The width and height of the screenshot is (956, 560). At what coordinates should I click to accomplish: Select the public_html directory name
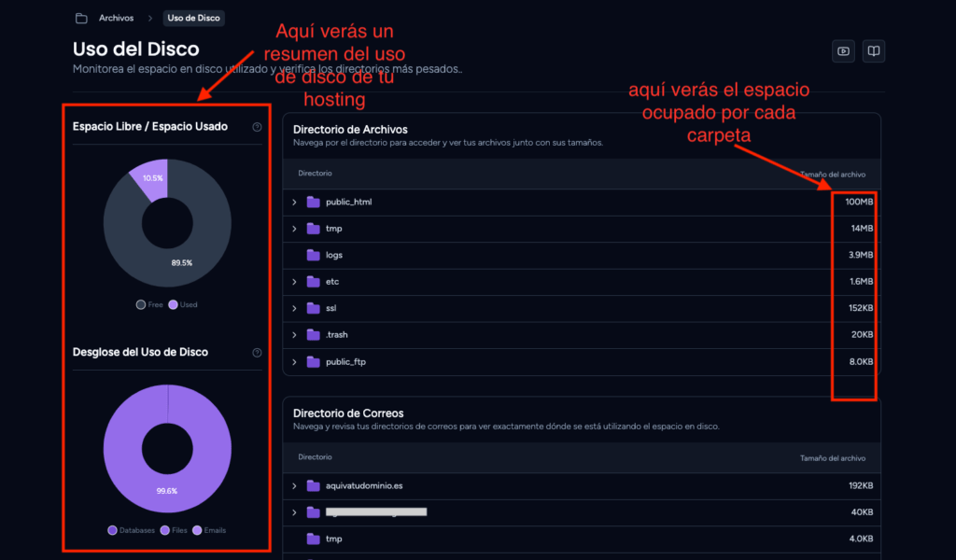349,202
